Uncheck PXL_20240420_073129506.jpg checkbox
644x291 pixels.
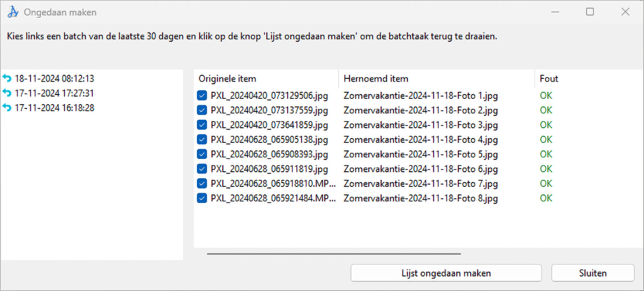[x=202, y=96]
